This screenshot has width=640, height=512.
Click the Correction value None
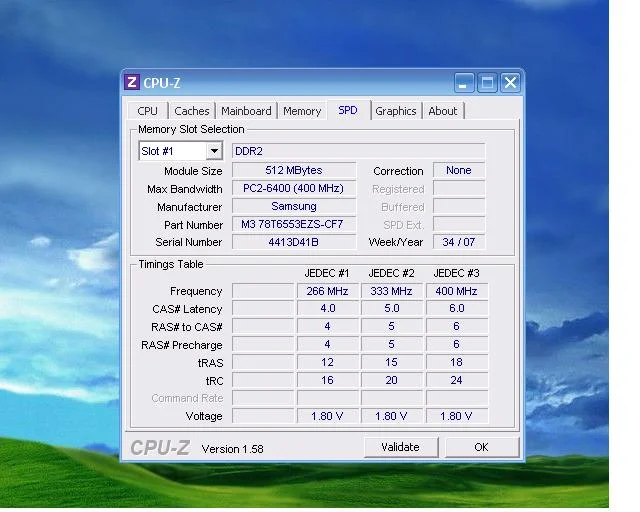(459, 170)
